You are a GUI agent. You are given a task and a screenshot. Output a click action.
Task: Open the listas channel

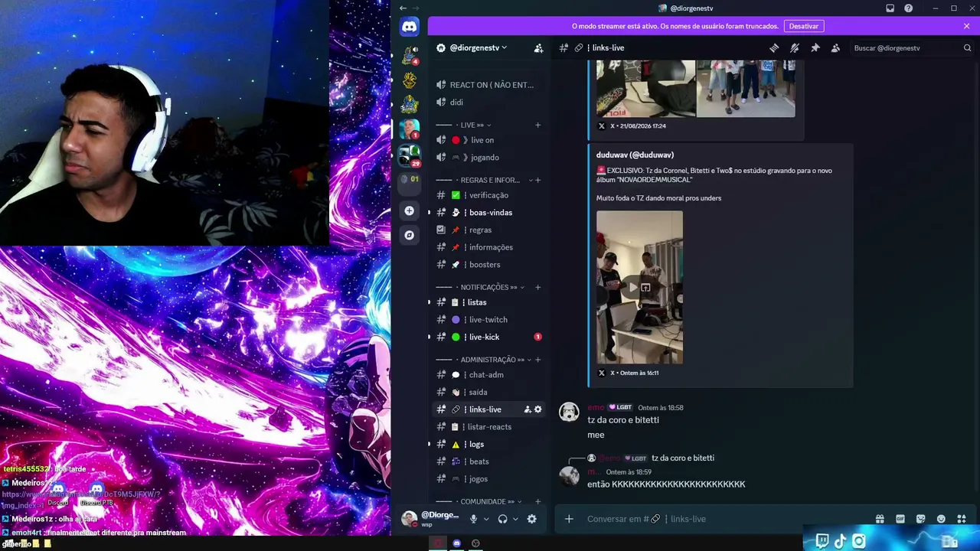pos(488,302)
